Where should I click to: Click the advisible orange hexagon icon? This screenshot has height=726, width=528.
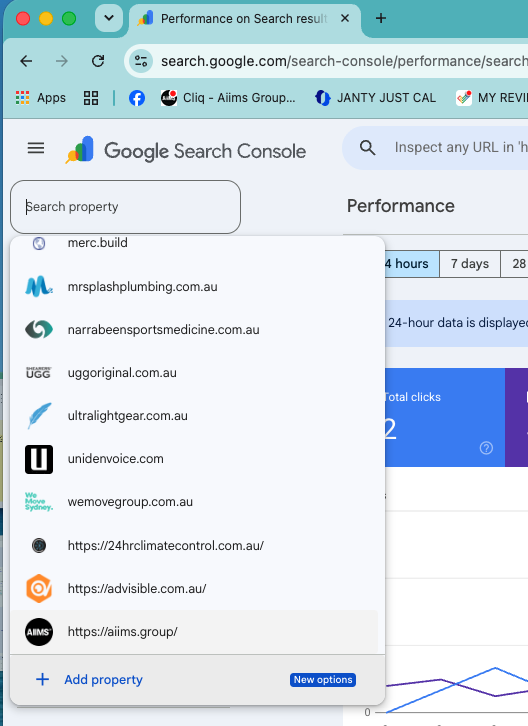point(39,588)
